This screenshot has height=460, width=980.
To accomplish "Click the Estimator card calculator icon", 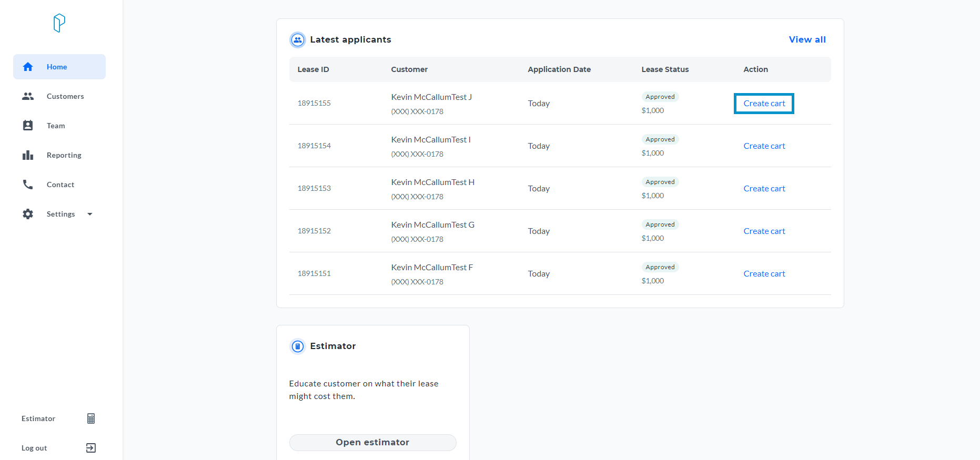I will pos(298,346).
